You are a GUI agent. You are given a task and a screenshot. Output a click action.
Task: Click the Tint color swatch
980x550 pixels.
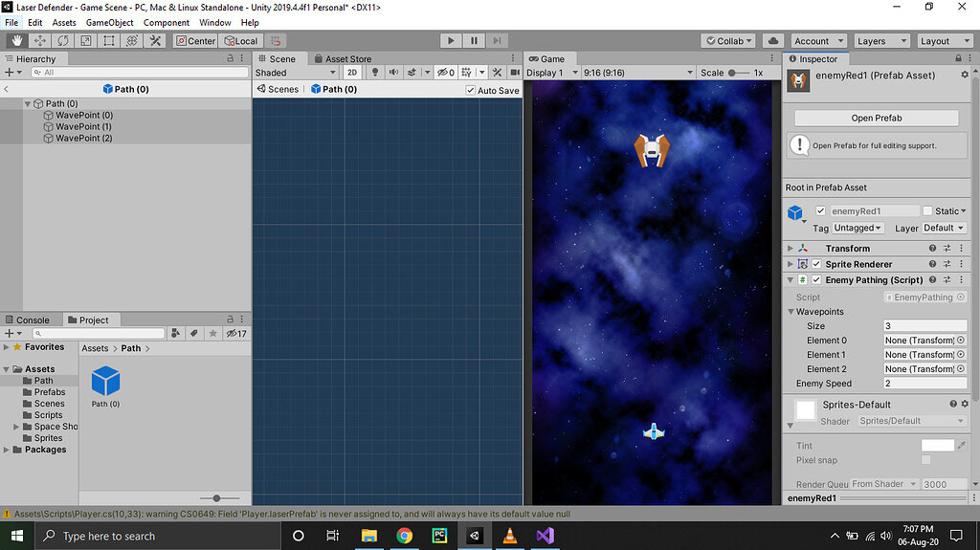tap(937, 446)
